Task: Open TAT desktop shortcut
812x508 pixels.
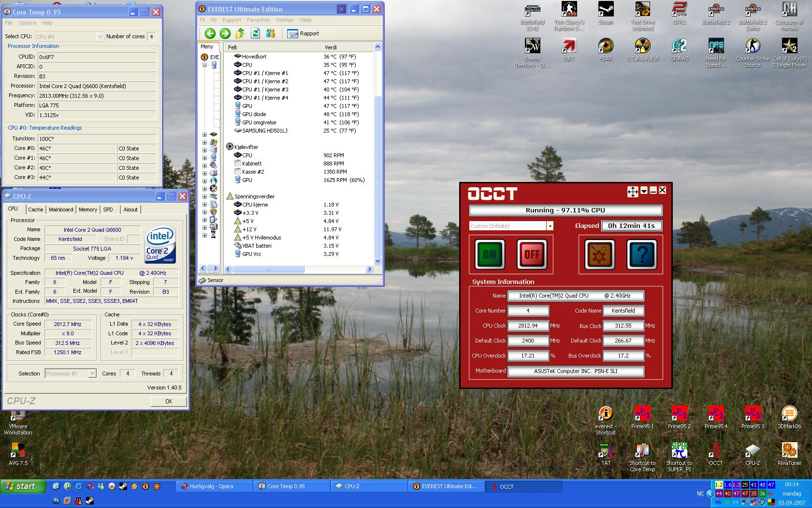Action: (606, 454)
